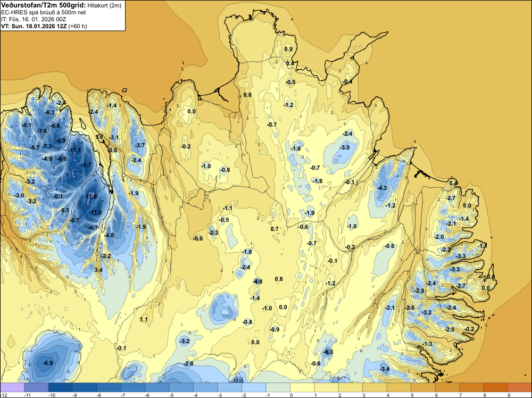Click the -1.8 temperature value

tap(247, 252)
